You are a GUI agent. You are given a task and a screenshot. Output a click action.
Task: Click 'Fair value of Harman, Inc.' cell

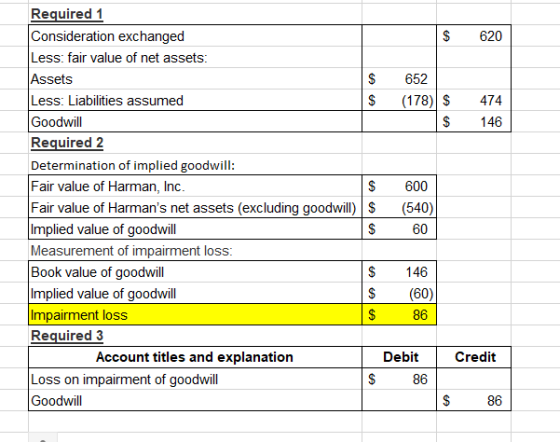(x=195, y=186)
